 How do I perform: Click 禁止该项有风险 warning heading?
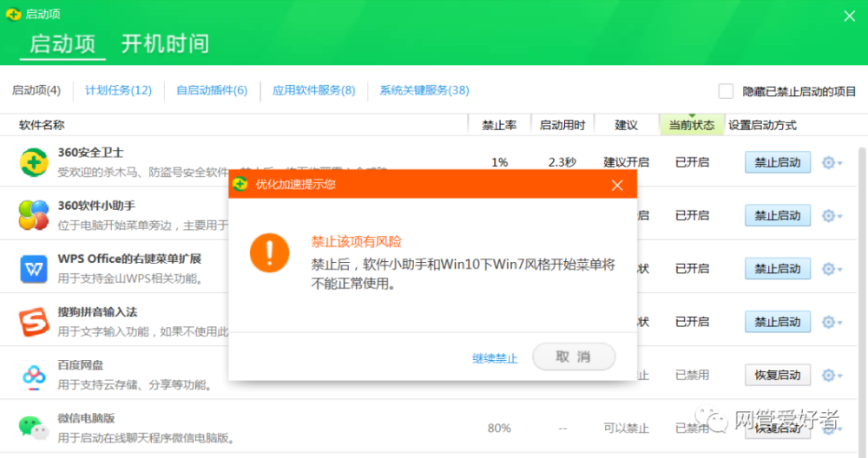click(x=357, y=242)
